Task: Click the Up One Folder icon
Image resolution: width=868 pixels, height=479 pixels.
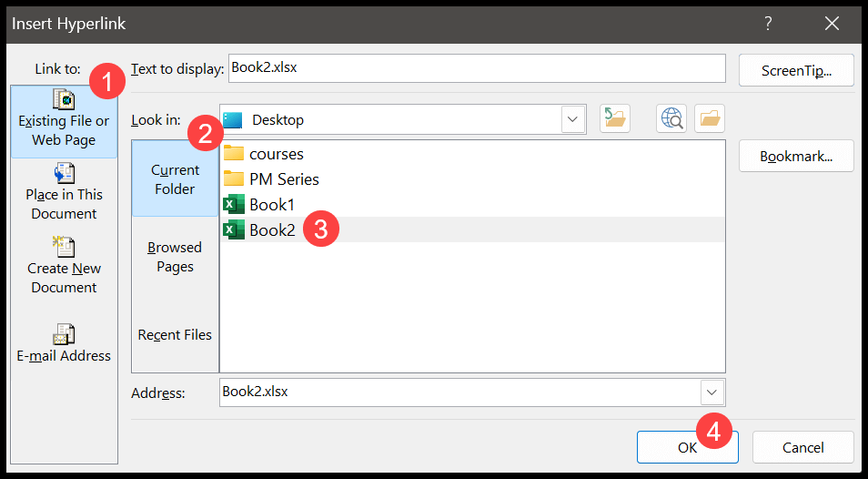Action: point(615,118)
